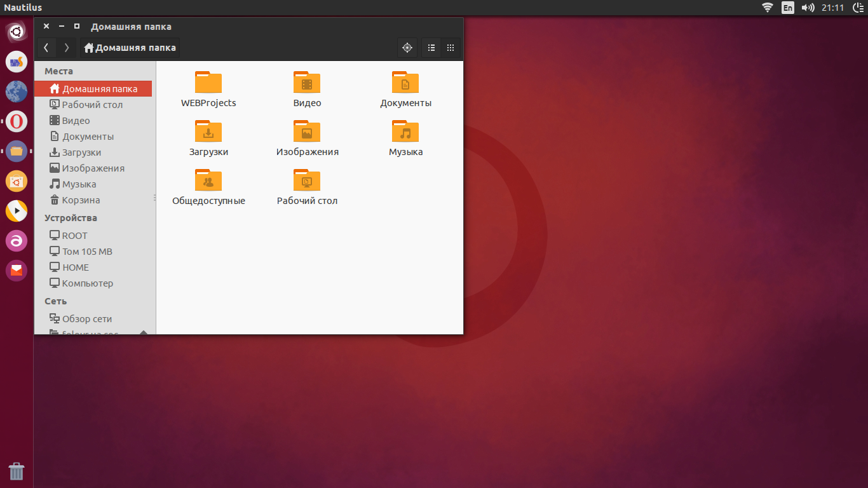Click the back navigation button
868x488 pixels.
(46, 48)
